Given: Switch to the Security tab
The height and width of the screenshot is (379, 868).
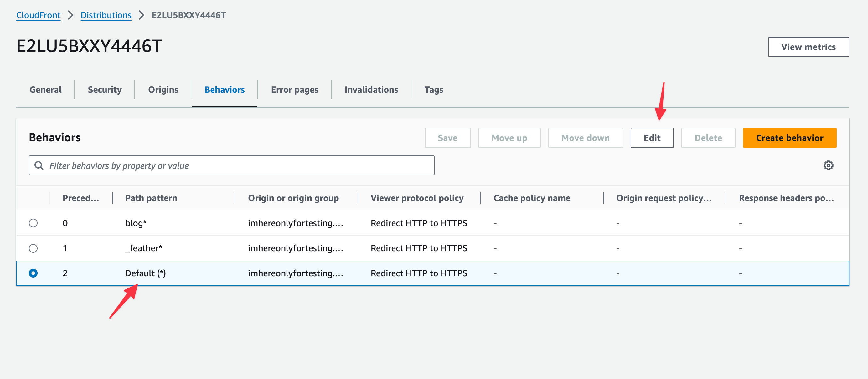Looking at the screenshot, I should (x=105, y=90).
